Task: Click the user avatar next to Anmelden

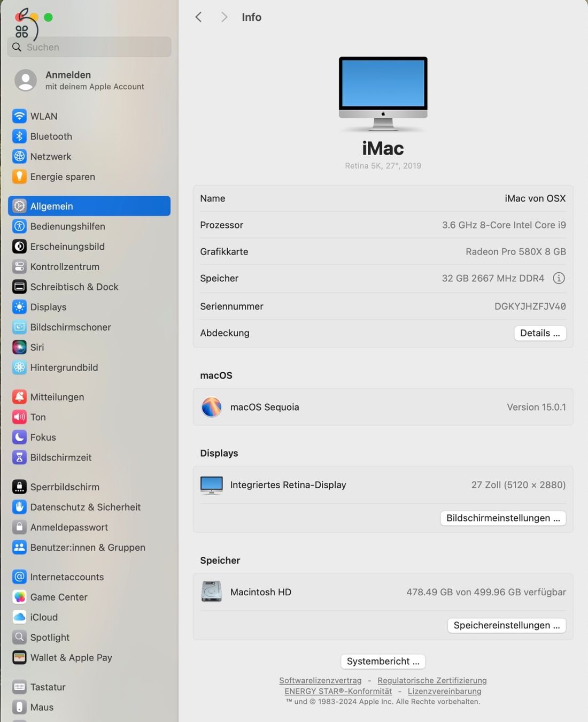Action: (x=26, y=80)
